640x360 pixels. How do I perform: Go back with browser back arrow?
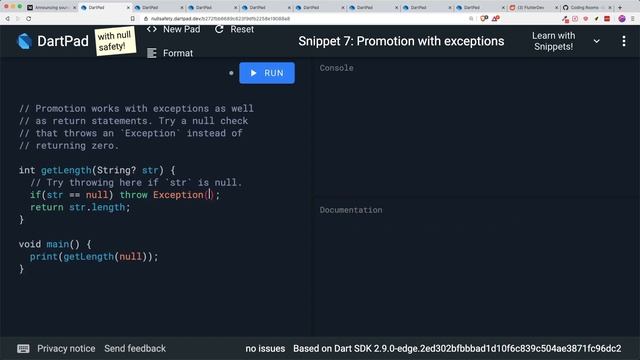tap(7, 19)
